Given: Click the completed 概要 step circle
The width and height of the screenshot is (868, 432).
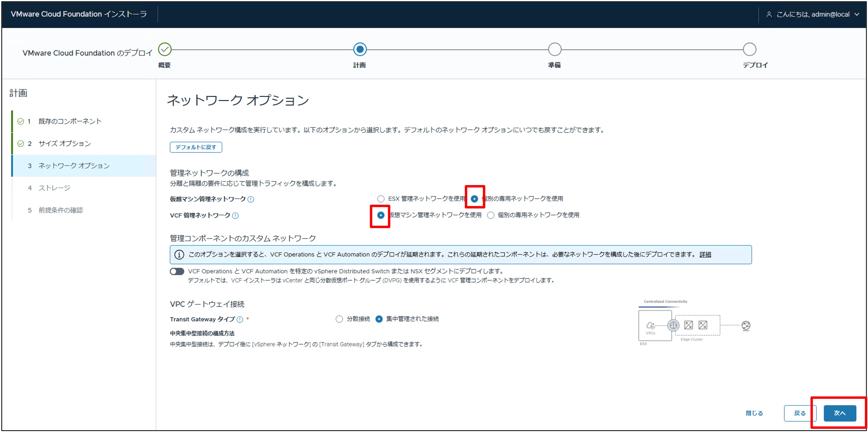Looking at the screenshot, I should pyautogui.click(x=165, y=50).
